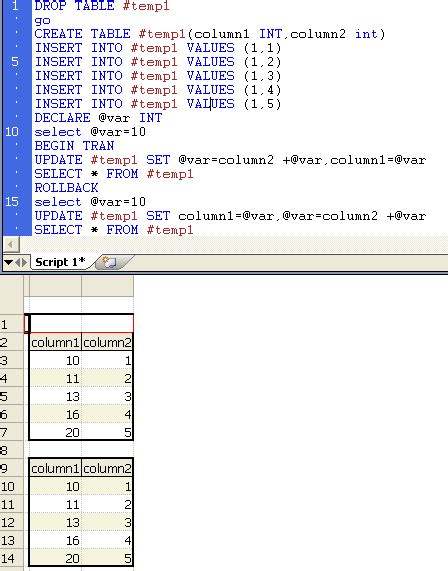Click line number 15 in the gutter
This screenshot has height=571, width=448.
click(12, 201)
